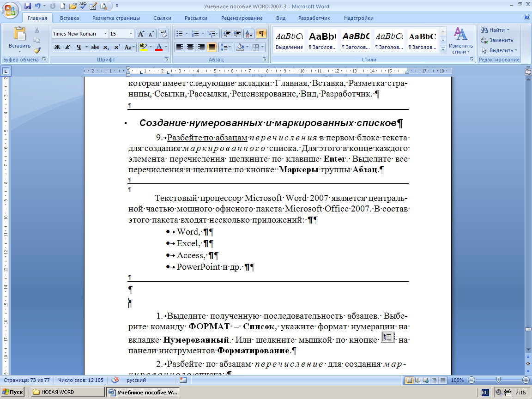Toggle Italic (К) formatting
Image resolution: width=532 pixels, height=399 pixels.
pyautogui.click(x=68, y=47)
